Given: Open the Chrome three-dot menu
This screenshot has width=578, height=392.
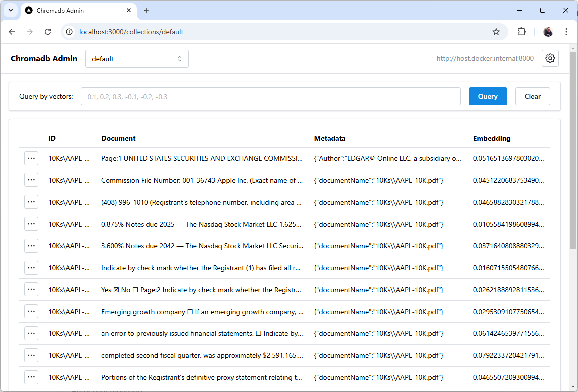Looking at the screenshot, I should click(x=566, y=32).
